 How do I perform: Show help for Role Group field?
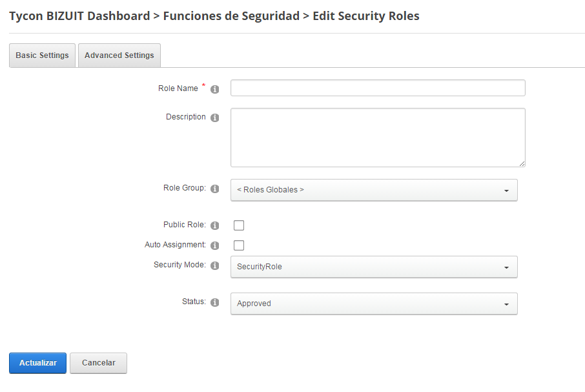[x=214, y=189]
